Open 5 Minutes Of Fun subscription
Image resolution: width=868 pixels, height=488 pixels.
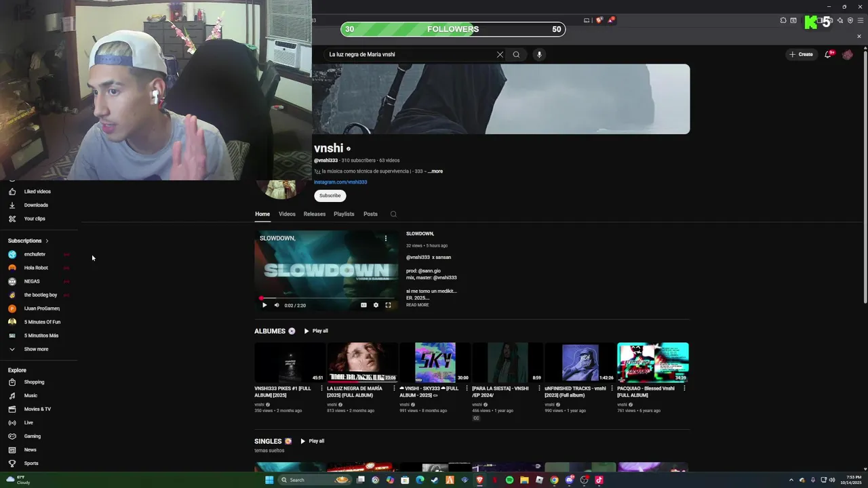pos(41,322)
